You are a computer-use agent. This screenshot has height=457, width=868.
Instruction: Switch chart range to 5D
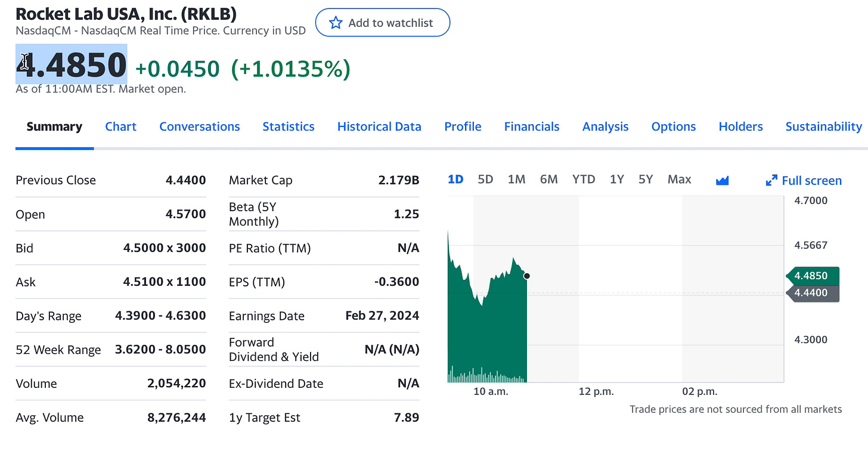point(485,179)
